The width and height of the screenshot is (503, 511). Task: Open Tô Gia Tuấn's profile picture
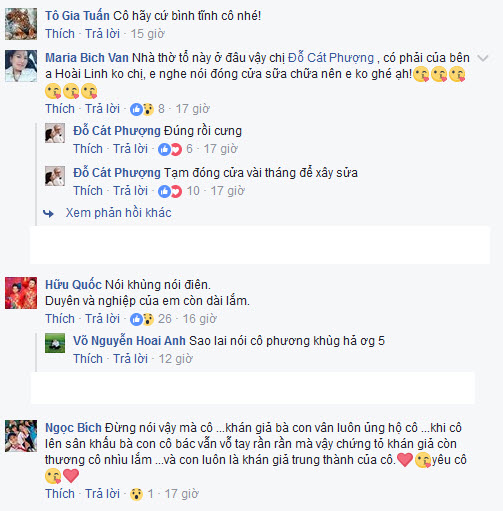coord(21,24)
